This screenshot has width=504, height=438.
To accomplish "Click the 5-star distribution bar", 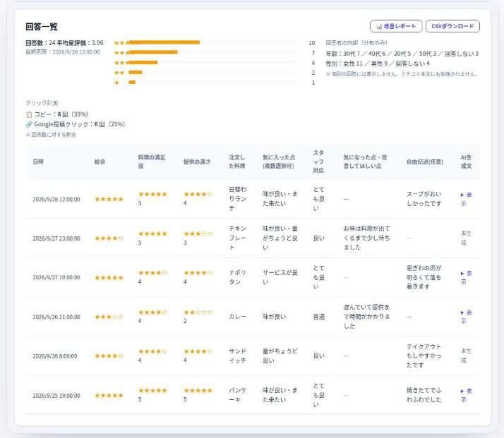I will pos(164,42).
